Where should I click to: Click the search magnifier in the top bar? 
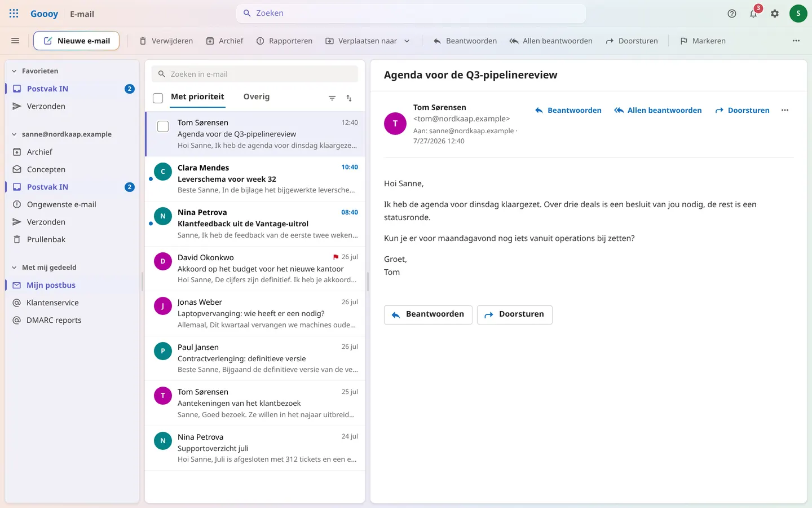[247, 13]
